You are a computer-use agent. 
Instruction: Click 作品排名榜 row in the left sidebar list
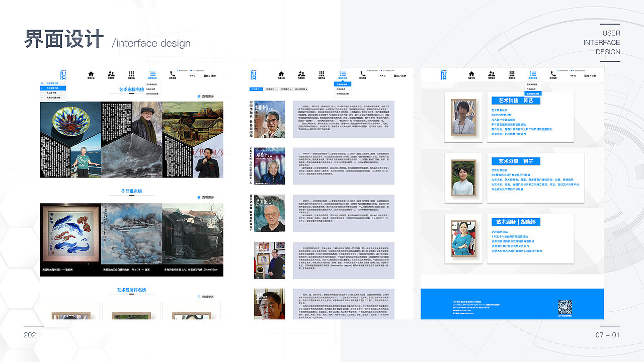[53, 93]
